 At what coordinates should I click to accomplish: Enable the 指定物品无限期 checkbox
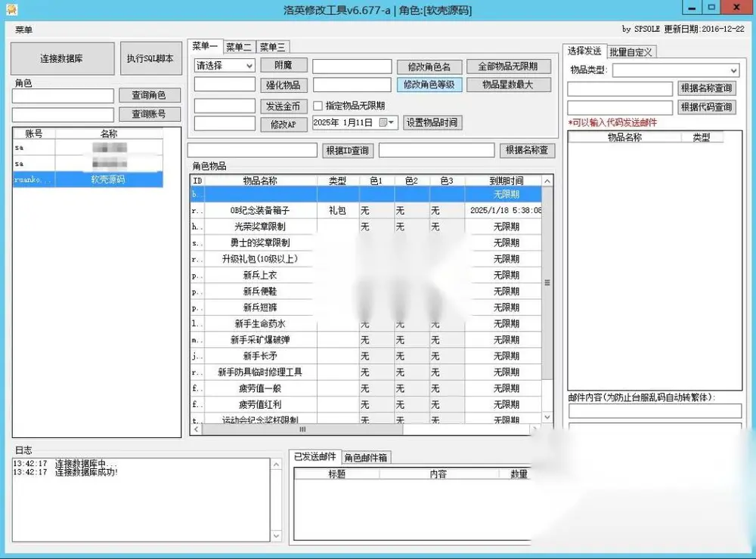click(318, 106)
